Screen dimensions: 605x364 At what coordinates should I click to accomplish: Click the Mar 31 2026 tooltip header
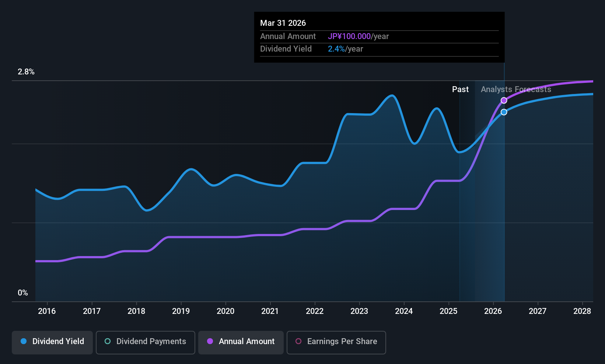pos(283,23)
